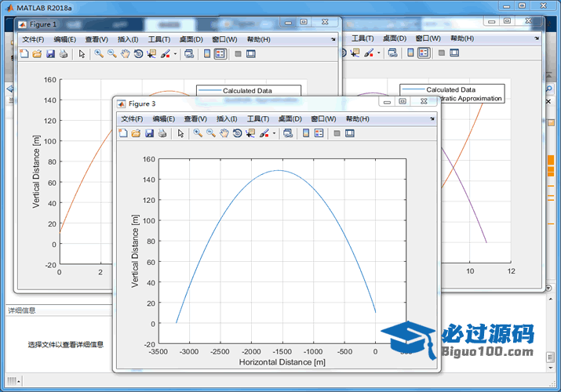561x392 pixels.
Task: Brush tool in Figure 1 toolbar
Action: pos(166,54)
